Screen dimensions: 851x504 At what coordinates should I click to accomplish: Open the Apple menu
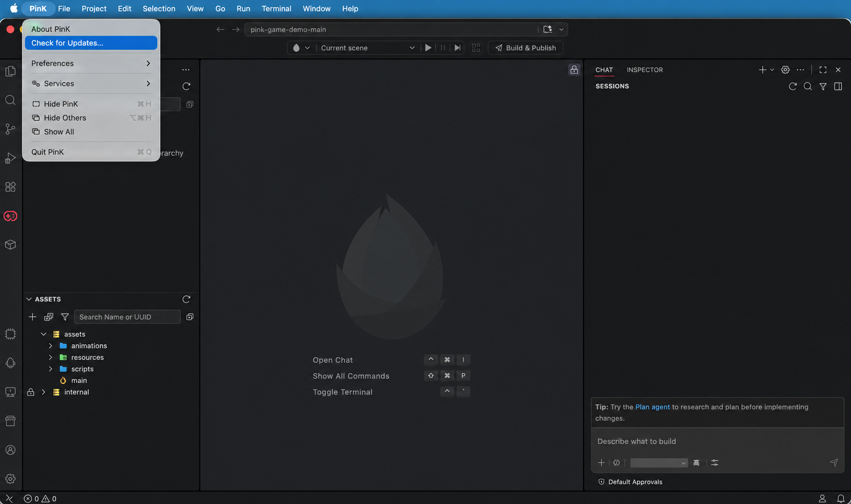point(14,8)
